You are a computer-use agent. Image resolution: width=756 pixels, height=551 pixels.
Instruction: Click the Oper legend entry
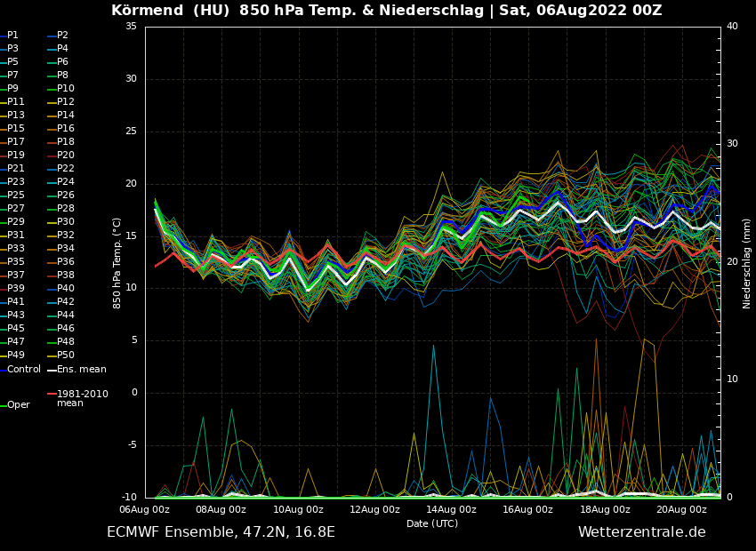click(18, 404)
